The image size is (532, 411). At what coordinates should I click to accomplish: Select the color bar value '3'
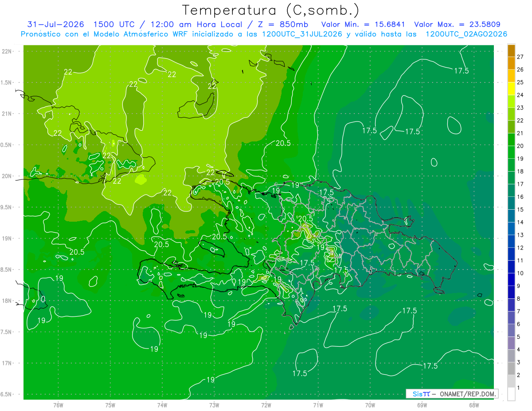click(519, 363)
